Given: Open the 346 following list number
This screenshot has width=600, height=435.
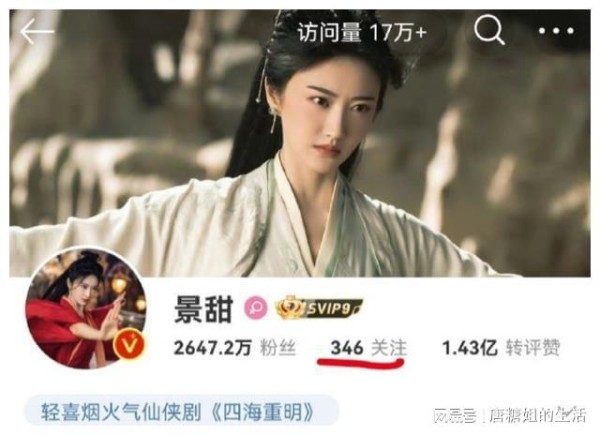Looking at the screenshot, I should [x=347, y=348].
